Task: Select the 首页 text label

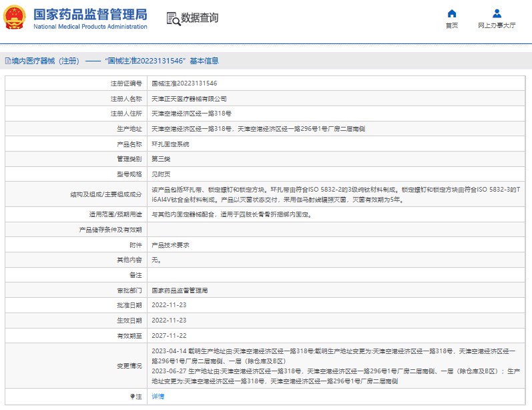Action: (452, 26)
